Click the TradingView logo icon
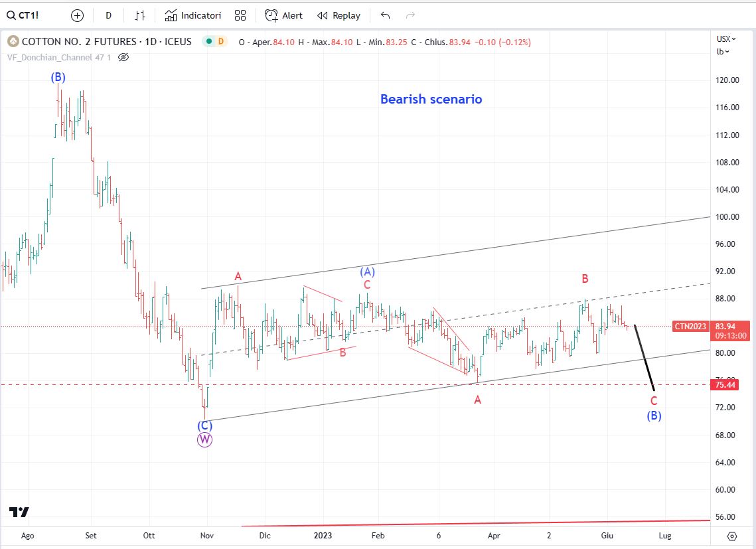Viewport: 756px width, 549px height. [x=19, y=512]
